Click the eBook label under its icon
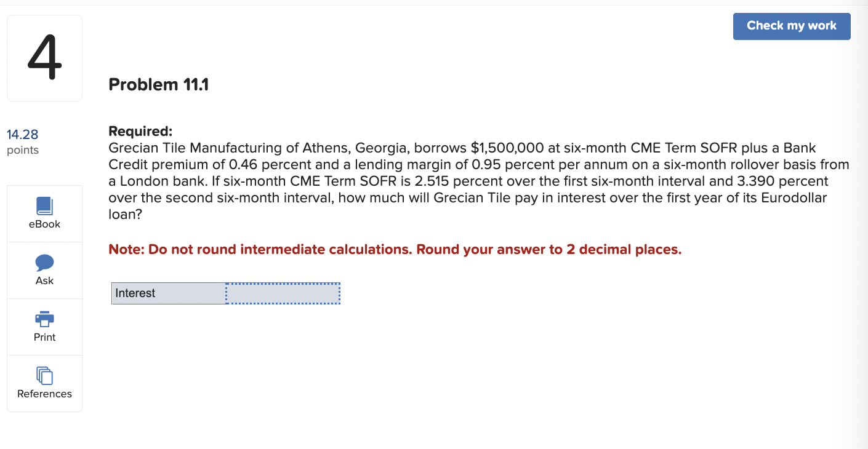Viewport: 868px width, 449px height. click(44, 224)
